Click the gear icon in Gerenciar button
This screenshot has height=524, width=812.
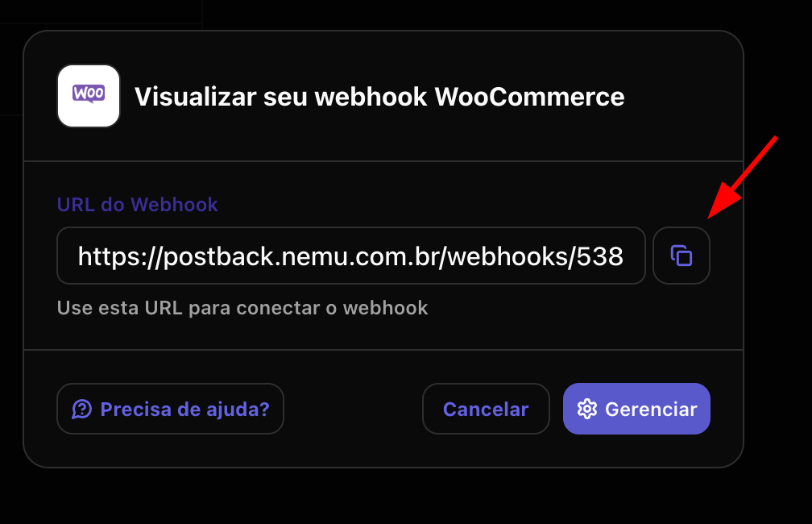click(x=587, y=409)
